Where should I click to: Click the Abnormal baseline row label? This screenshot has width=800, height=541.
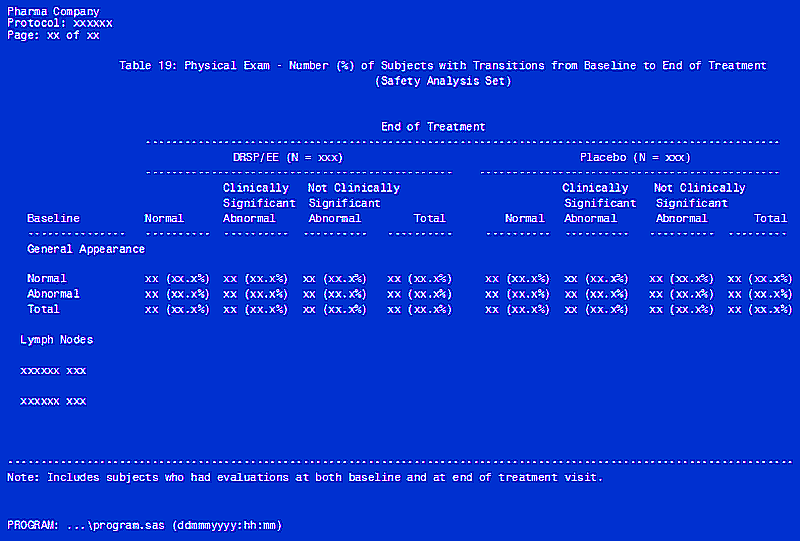pyautogui.click(x=53, y=294)
